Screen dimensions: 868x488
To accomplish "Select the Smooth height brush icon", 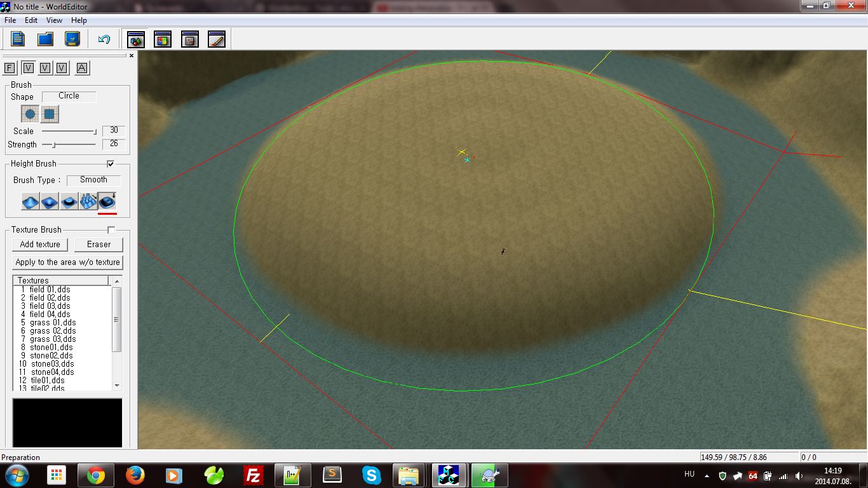I will pyautogui.click(x=107, y=201).
